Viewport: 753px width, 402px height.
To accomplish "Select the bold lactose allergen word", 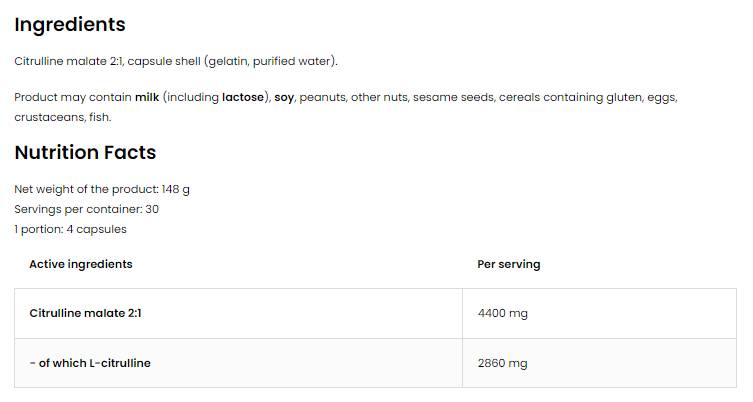I will point(244,98).
